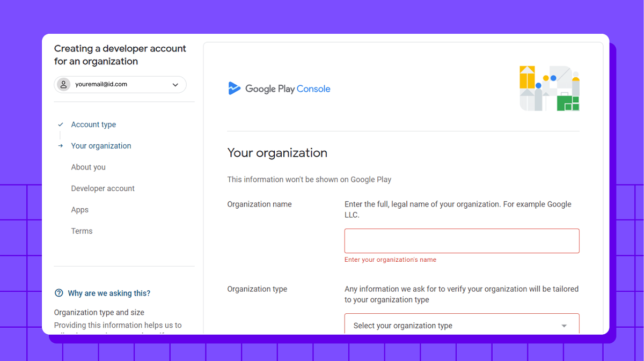Open the Developer account step
Viewport: 644px width, 361px height.
point(103,189)
